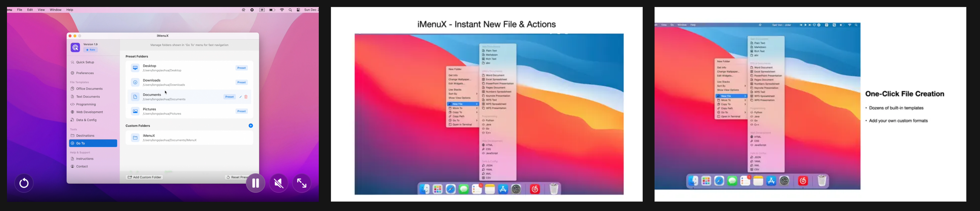Viewport: 980px width, 211px height.
Task: Click the path /Users/longqiaohua/Desktop
Action: tap(162, 71)
